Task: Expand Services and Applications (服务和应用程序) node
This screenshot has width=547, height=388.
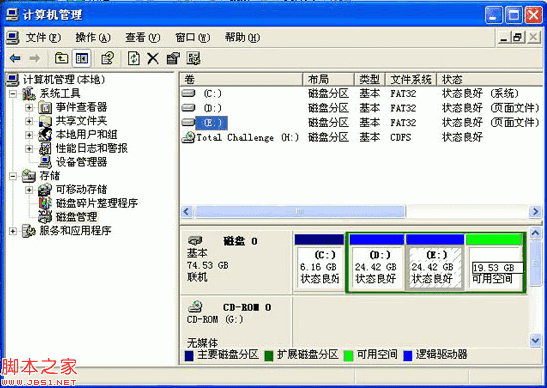Action: (13, 231)
